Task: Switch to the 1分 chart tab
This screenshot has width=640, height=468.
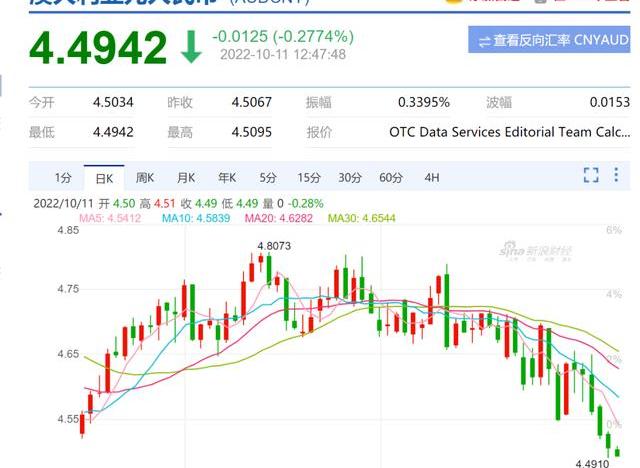Action: tap(62, 178)
